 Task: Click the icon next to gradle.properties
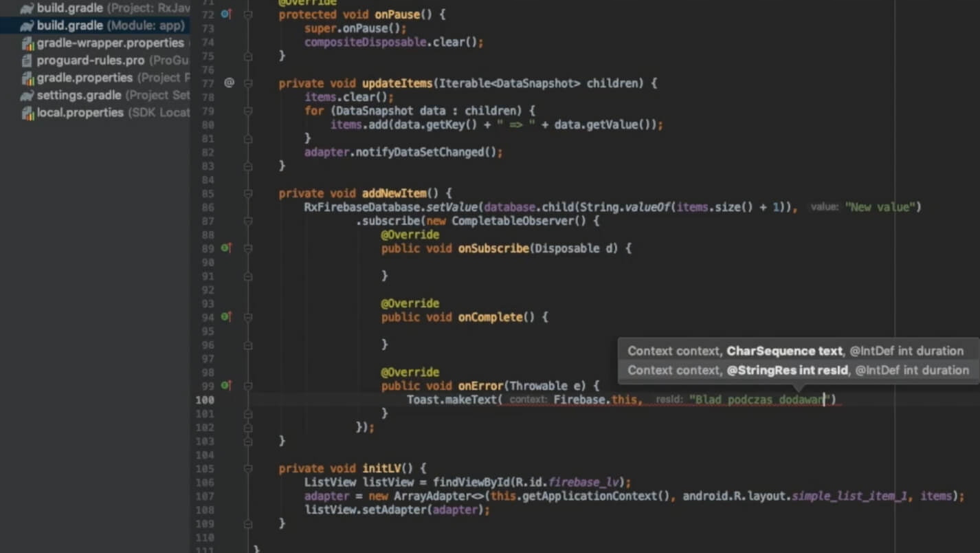point(27,78)
